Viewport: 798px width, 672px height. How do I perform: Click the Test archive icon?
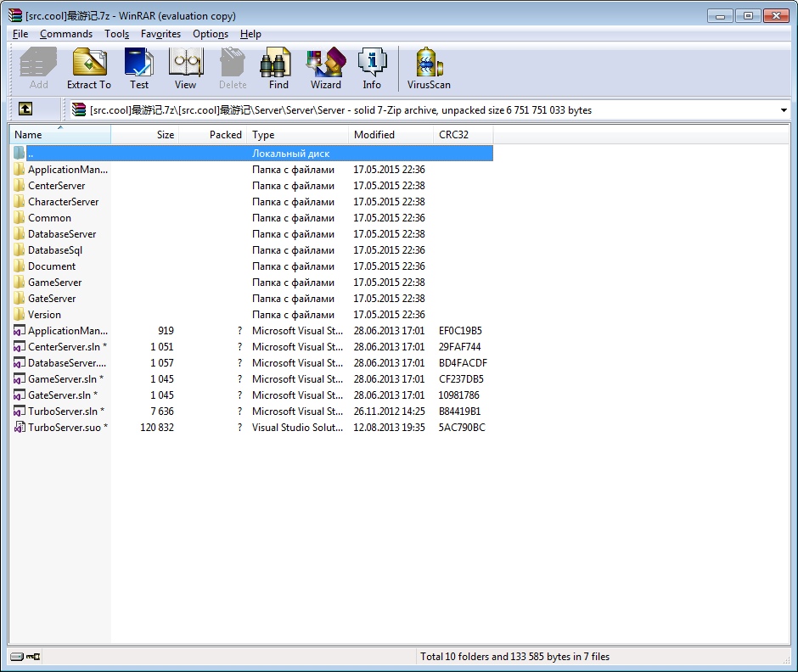point(138,68)
